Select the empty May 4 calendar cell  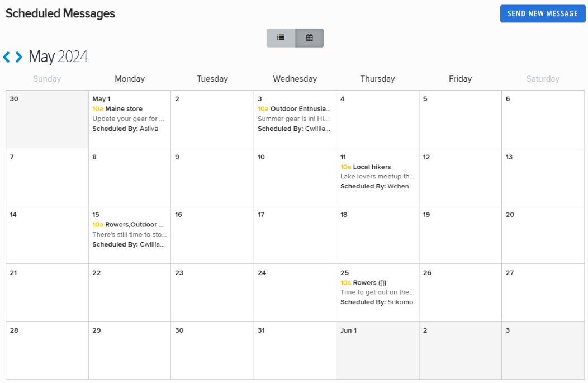pyautogui.click(x=377, y=119)
